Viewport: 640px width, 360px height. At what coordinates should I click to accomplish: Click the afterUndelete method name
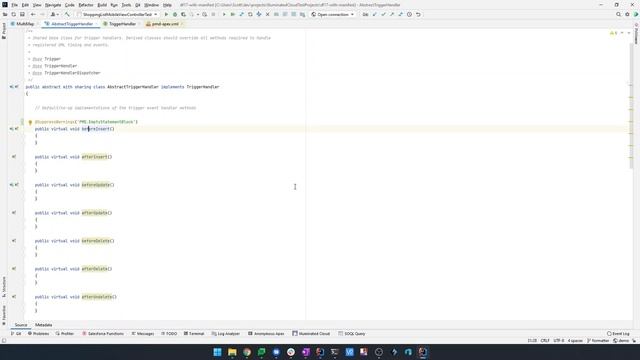pyautogui.click(x=98, y=297)
